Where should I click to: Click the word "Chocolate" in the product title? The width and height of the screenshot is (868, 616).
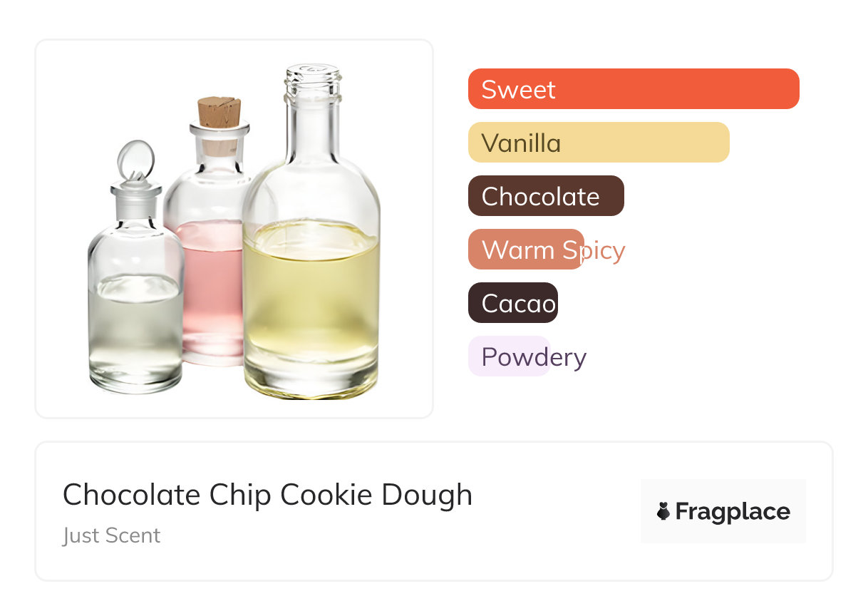(131, 495)
